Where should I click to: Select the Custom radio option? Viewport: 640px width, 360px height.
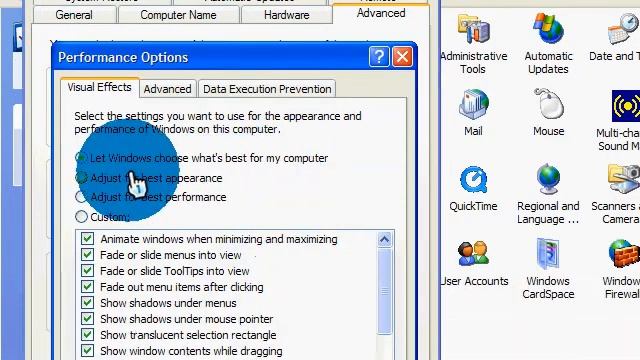(81, 217)
